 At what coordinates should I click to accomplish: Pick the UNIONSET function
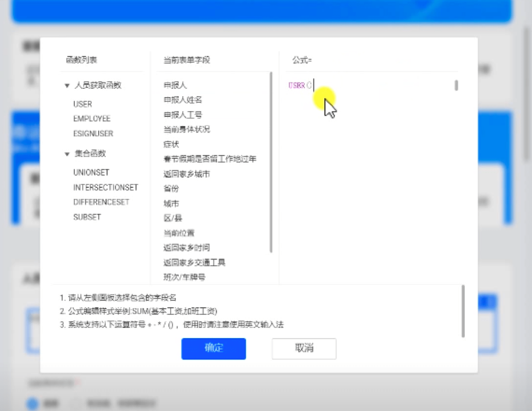pos(91,172)
